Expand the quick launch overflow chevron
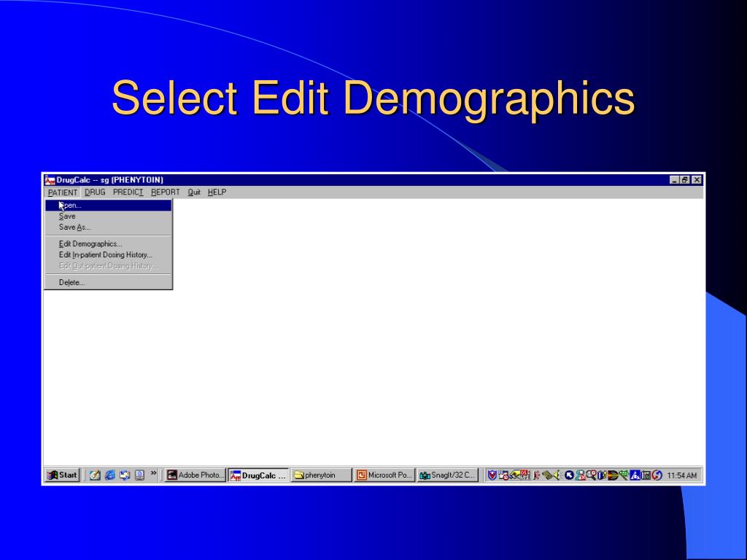This screenshot has height=560, width=747. (153, 473)
